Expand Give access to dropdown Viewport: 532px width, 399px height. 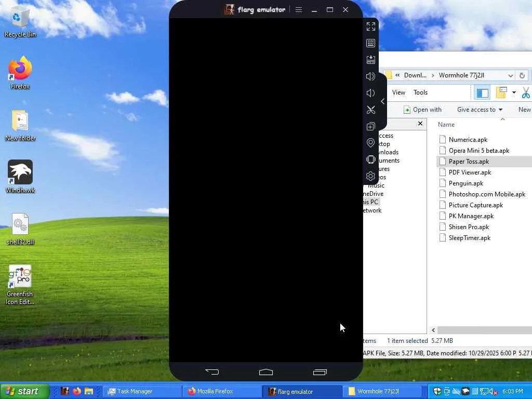click(480, 110)
